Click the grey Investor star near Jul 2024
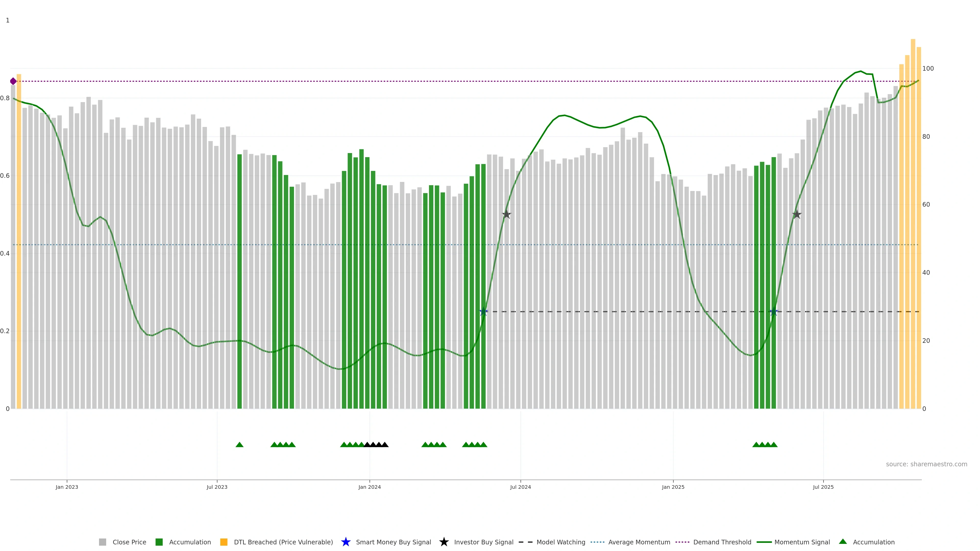Viewport: 980px width, 551px height. (506, 215)
